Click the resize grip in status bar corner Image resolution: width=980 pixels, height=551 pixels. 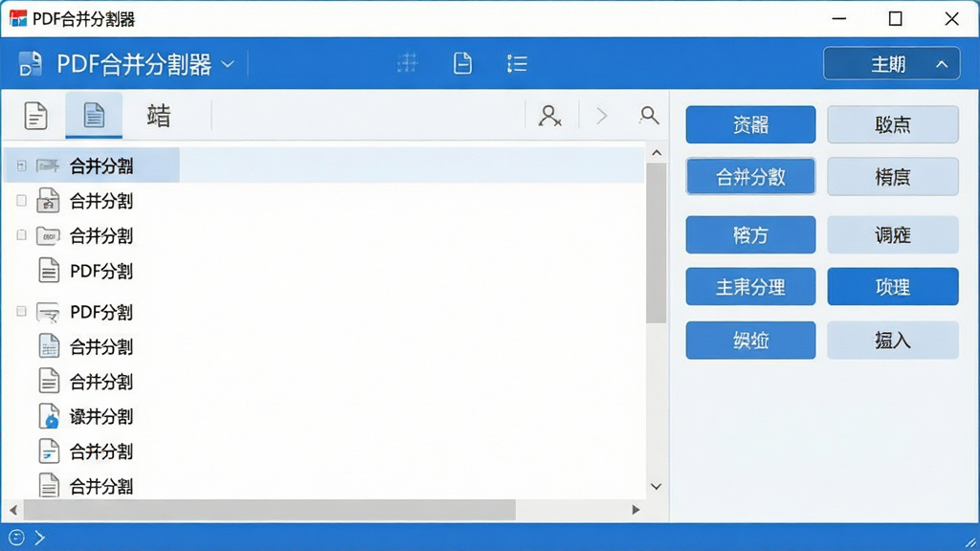click(x=970, y=543)
